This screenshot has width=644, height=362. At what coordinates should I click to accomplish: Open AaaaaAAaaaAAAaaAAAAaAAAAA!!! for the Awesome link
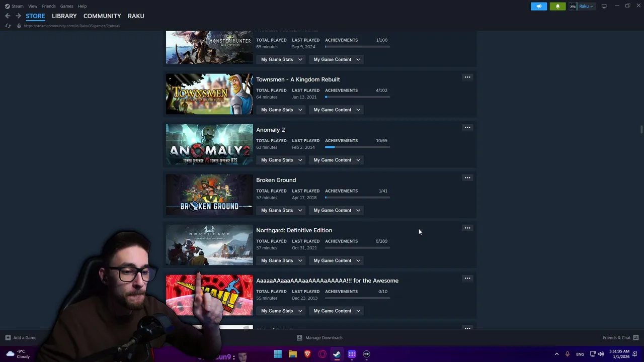[x=327, y=281]
